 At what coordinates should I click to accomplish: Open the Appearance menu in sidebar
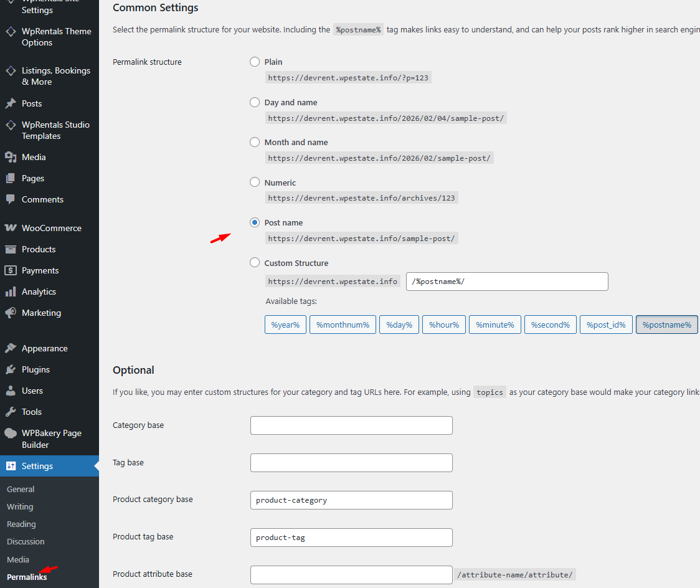click(44, 348)
